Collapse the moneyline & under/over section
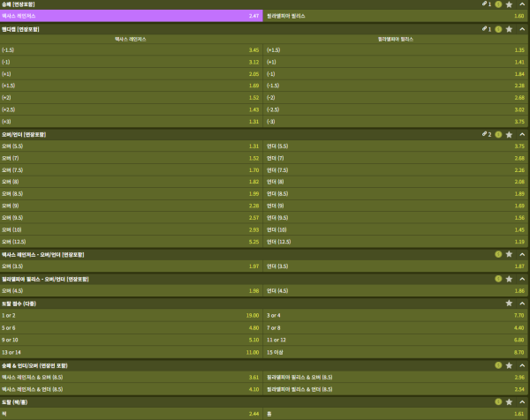This screenshot has width=530, height=420. pyautogui.click(x=522, y=365)
